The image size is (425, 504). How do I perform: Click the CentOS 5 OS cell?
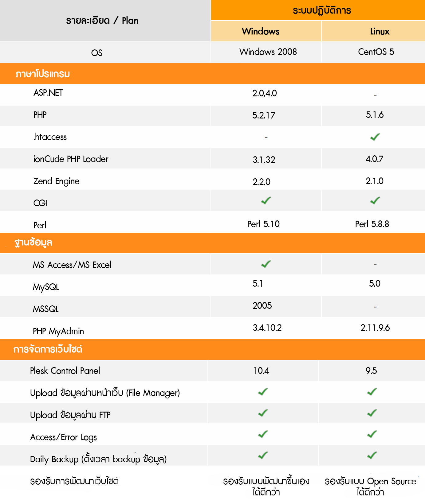376,52
